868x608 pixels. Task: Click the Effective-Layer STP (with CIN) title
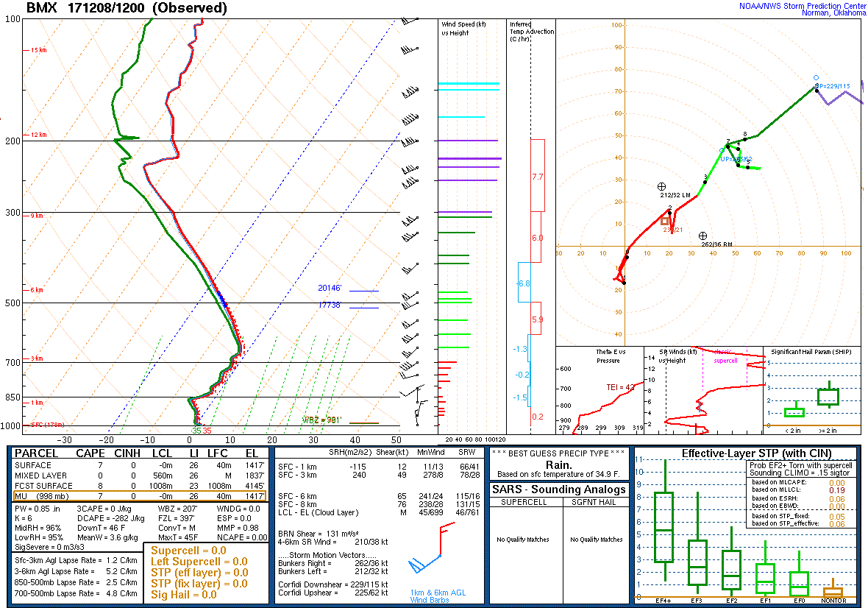[756, 453]
